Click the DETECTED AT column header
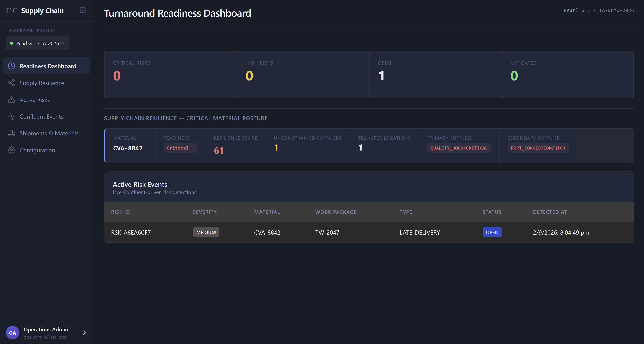This screenshot has height=344, width=644. point(550,212)
